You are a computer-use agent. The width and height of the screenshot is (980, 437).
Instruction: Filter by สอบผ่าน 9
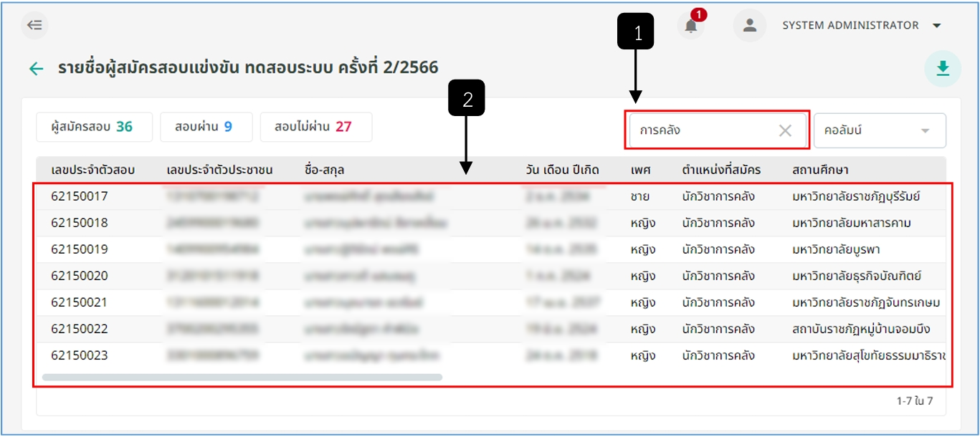[x=206, y=127]
